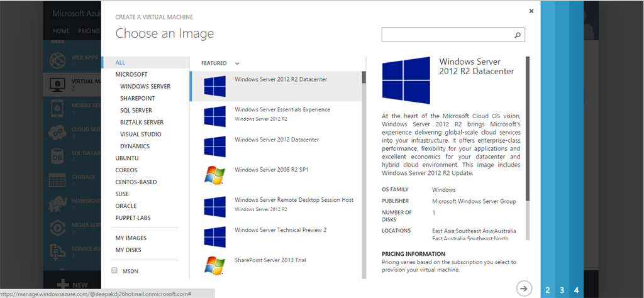The height and width of the screenshot is (298, 644).
Task: Select the MICROSOFT category
Action: [x=131, y=74]
